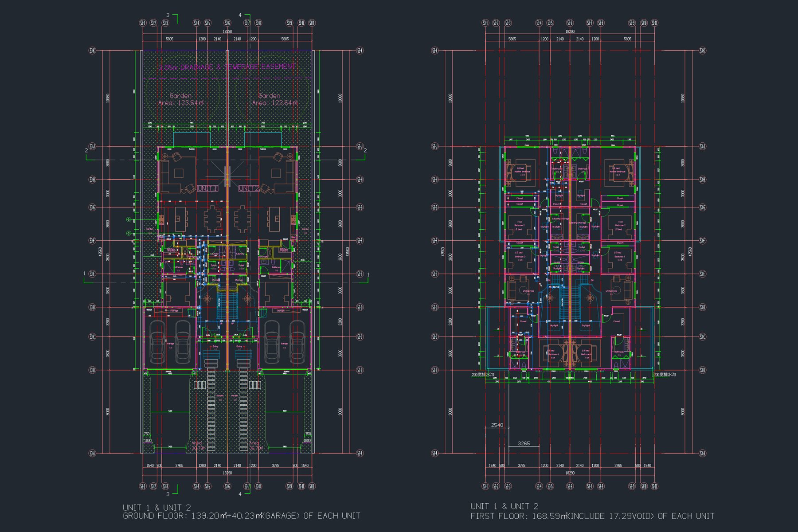Click the "3.05m DRAINAGE & SEWERAGE EASEMENT" text
Viewport: 798px width, 532px height.
(x=227, y=67)
